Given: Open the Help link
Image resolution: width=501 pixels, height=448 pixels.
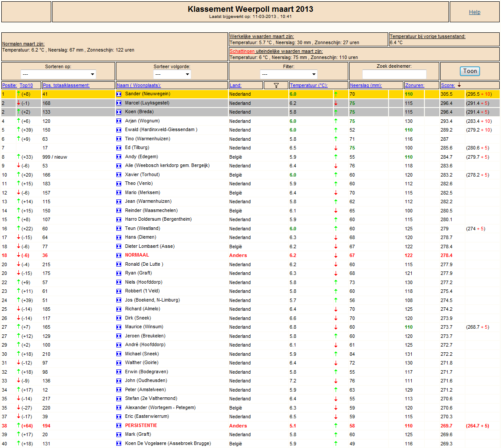Looking at the screenshot, I should pos(474,12).
